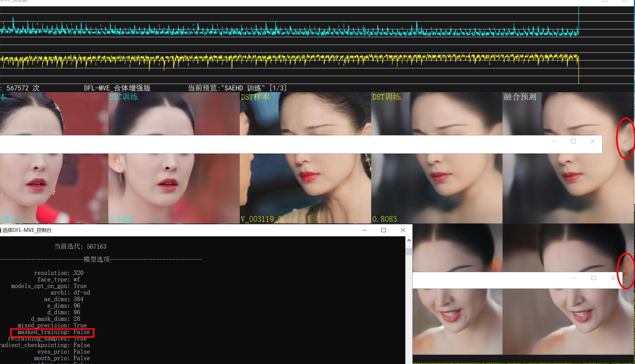Screen dimensions: 635x364
Task: Minimize the DFL-MVE console window
Action: point(365,230)
